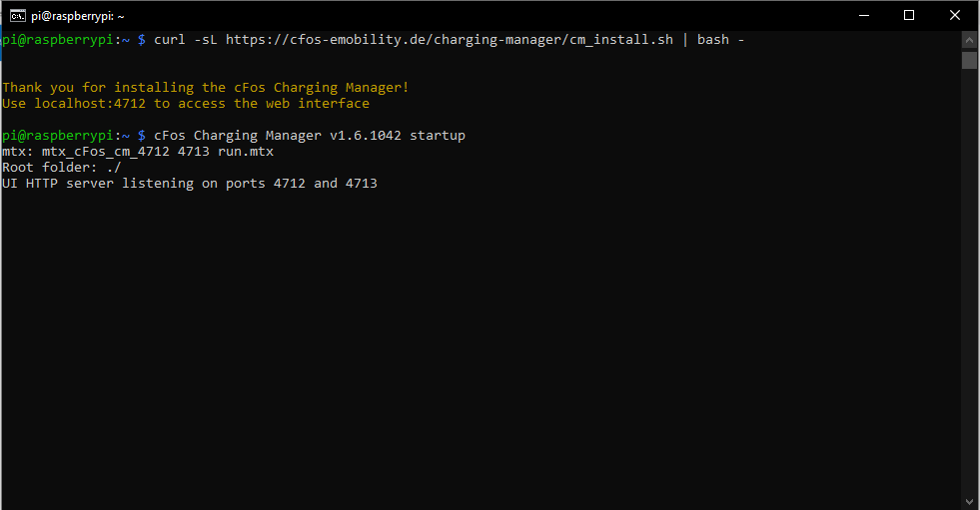Click the vertical scrollbar thumb
This screenshot has width=980, height=510.
pos(969,60)
